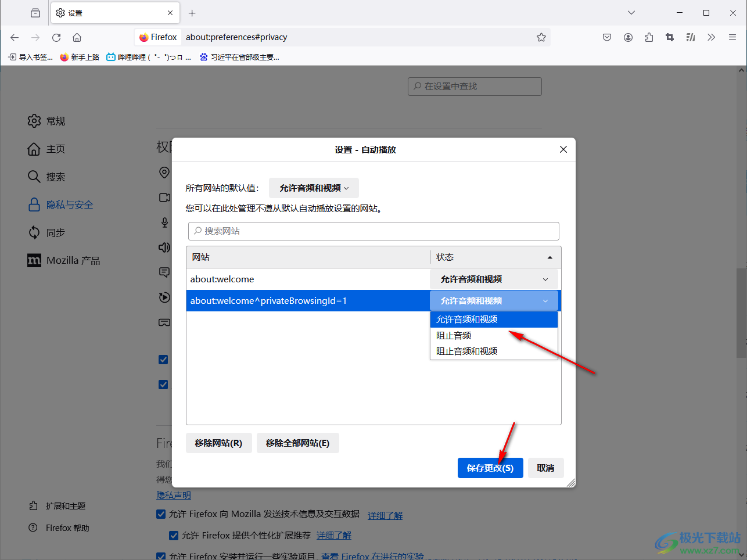Click the 移除网站(R) button
747x560 pixels.
(x=218, y=443)
